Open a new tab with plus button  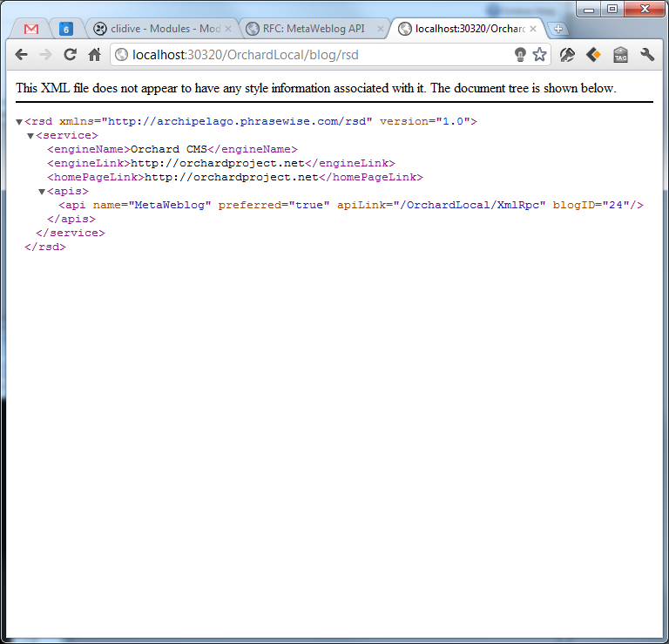[x=558, y=29]
